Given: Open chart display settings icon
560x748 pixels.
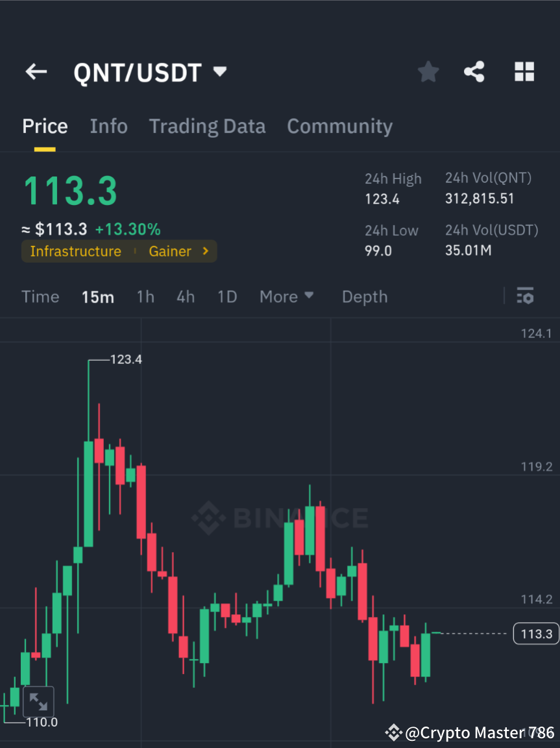Looking at the screenshot, I should click(525, 296).
